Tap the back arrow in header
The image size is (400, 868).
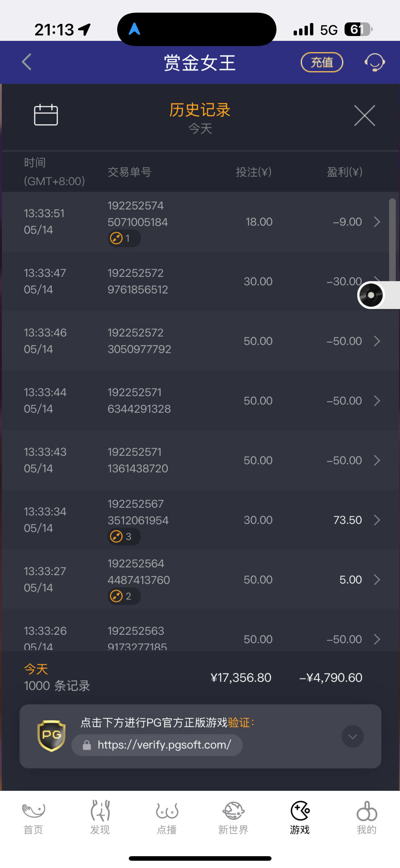[x=27, y=62]
